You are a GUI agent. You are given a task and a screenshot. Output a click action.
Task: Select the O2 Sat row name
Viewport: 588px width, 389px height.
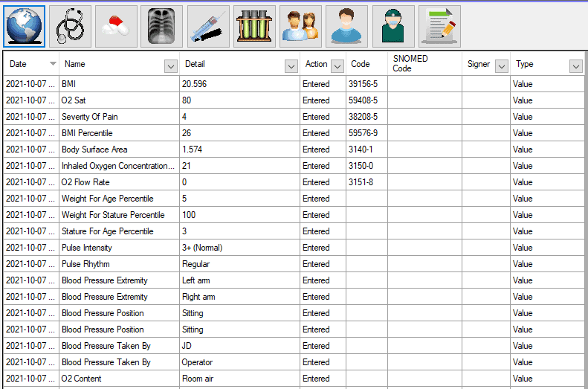[119, 100]
